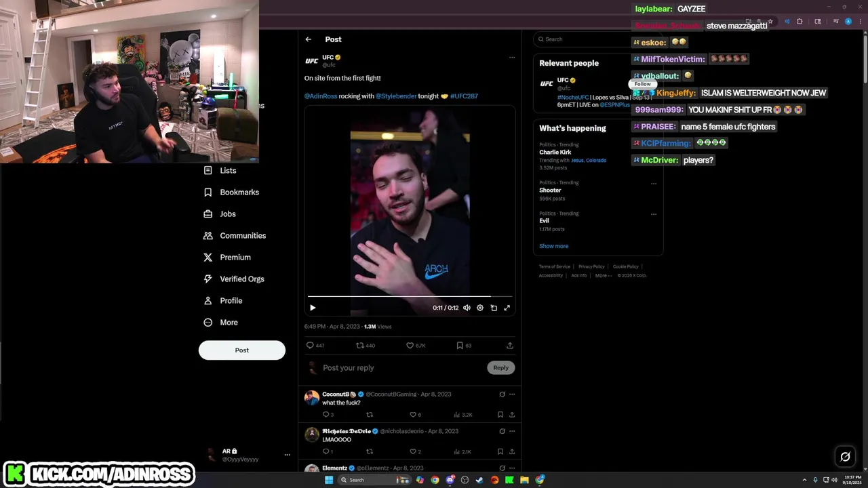Open Profile in the sidebar
Viewport: 868px width, 488px height.
click(222, 301)
